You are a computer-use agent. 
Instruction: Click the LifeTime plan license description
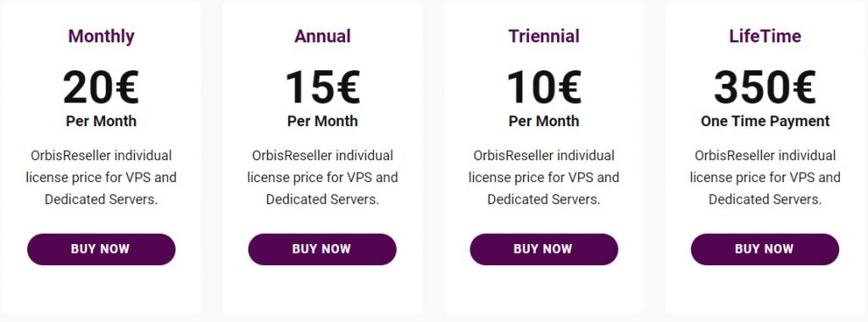click(x=765, y=178)
